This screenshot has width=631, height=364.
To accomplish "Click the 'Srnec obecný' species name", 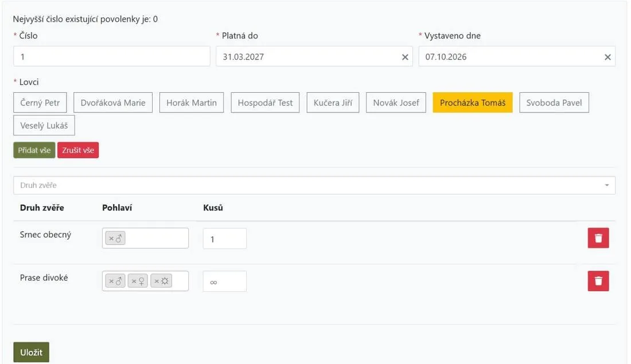I will pyautogui.click(x=45, y=235).
